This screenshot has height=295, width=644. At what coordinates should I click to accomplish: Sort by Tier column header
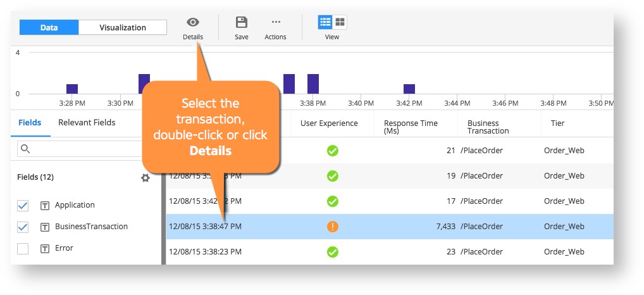tap(557, 123)
